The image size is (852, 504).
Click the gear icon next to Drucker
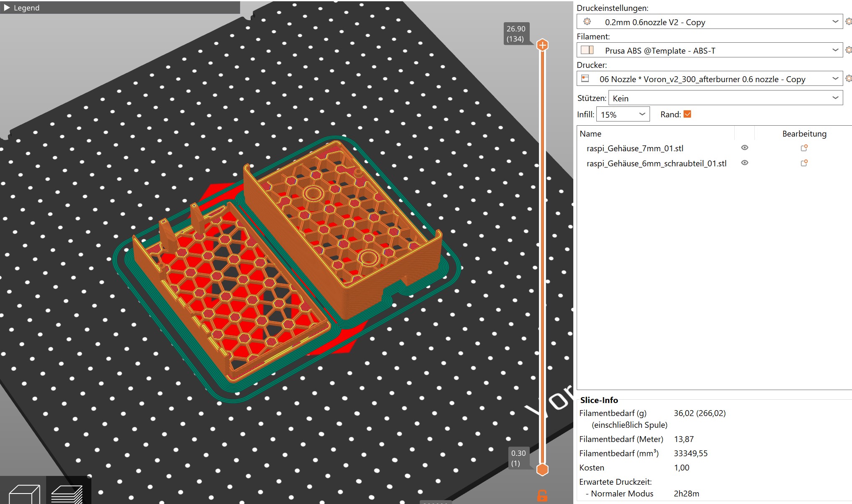click(848, 78)
